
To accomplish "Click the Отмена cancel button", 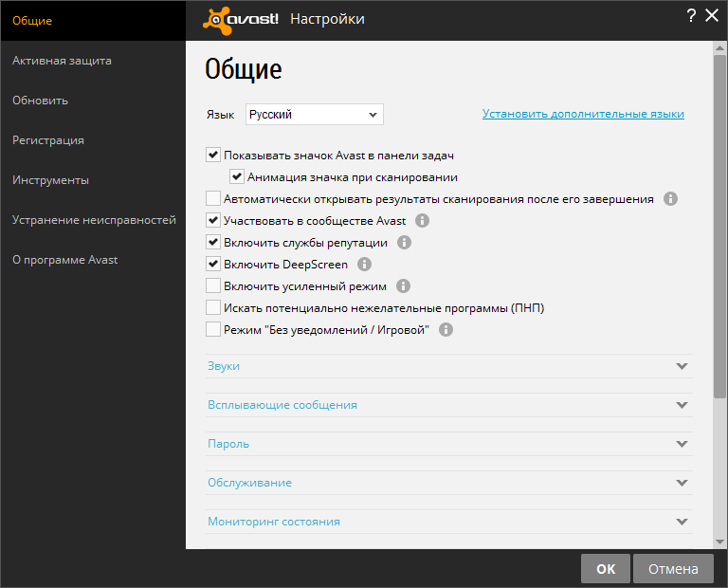I will tap(673, 568).
